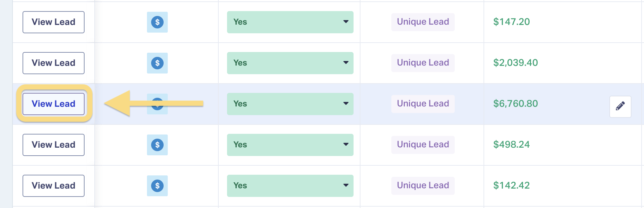Open the Yes dropdown in the $498.24 row
The image size is (644, 208).
tap(290, 145)
